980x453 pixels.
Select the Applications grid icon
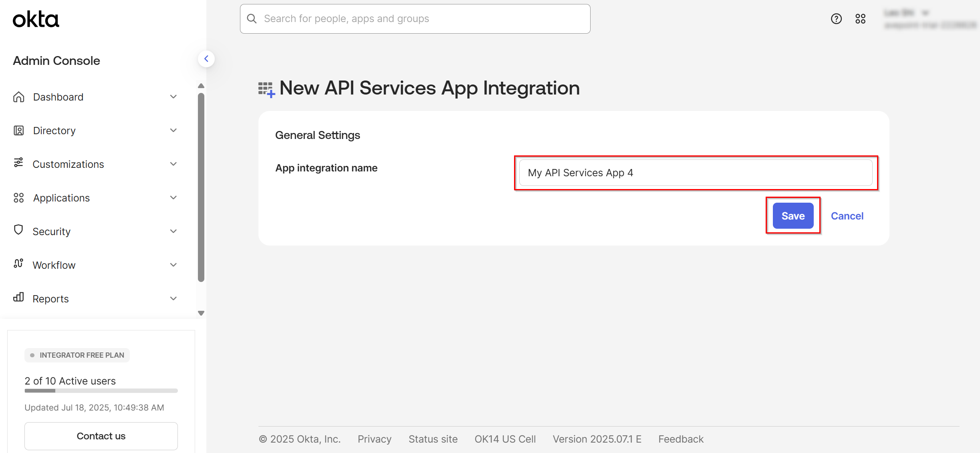tap(18, 197)
